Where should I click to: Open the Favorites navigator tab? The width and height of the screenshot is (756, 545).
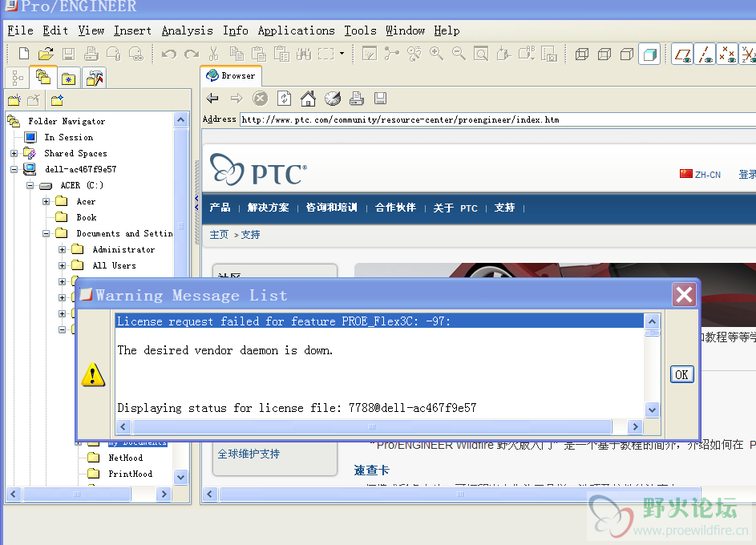pyautogui.click(x=68, y=79)
